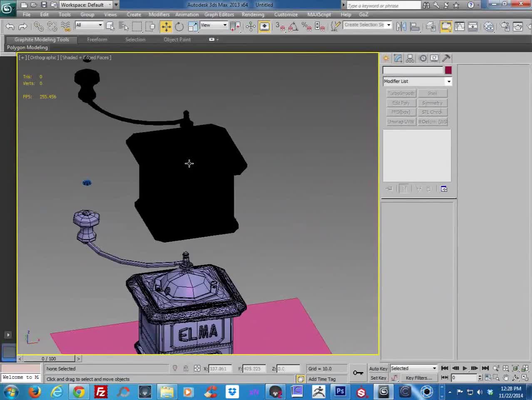Open the selection filter All dropdown
Screen dimensions: 532x400
(x=89, y=25)
